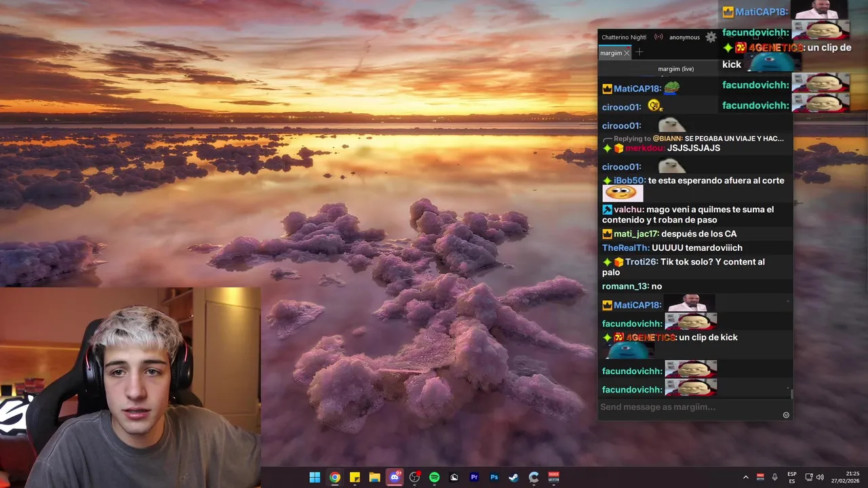Click the message 'JSJSJSJAJS'

pos(694,148)
